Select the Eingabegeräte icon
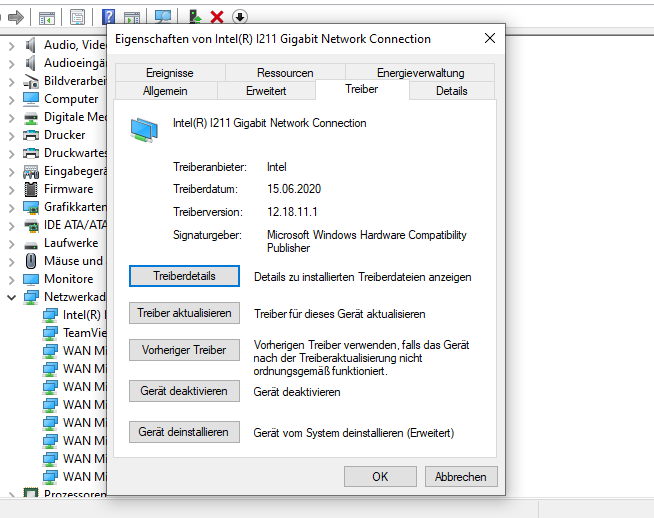 (x=31, y=171)
